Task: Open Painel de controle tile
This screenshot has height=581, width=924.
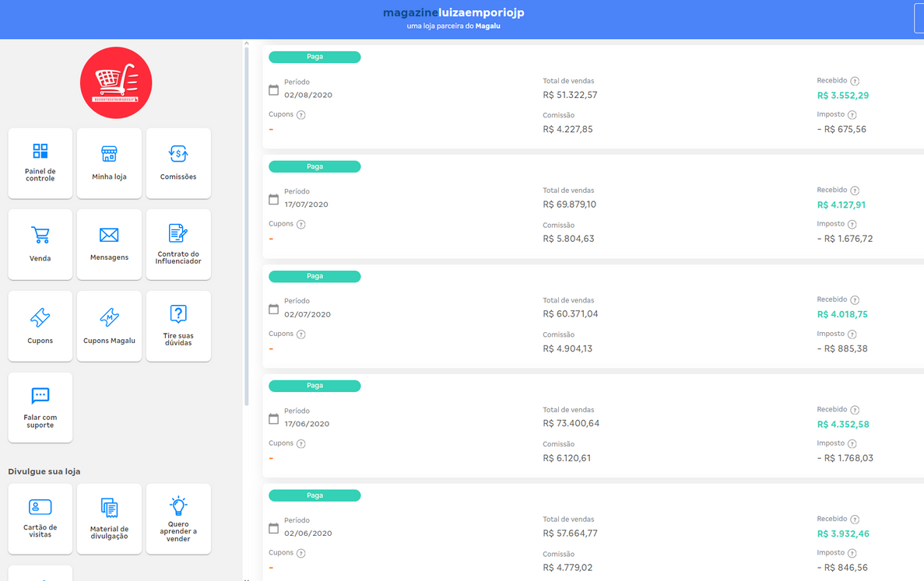Action: (40, 163)
